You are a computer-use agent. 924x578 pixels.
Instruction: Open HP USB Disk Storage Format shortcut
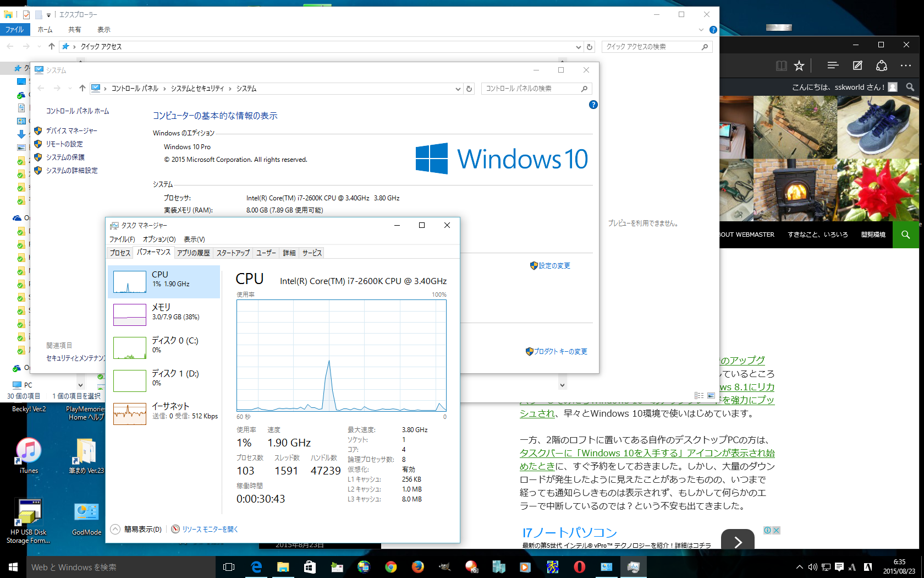[28, 522]
